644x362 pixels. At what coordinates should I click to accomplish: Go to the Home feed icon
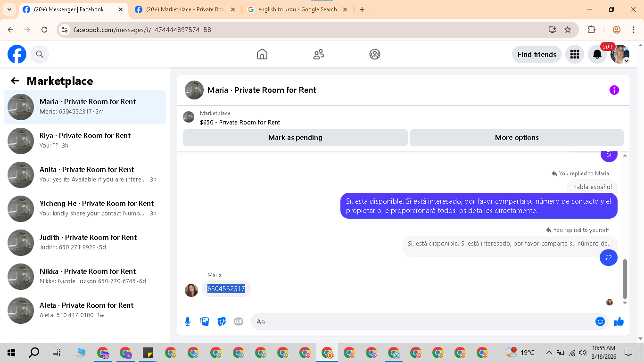[x=262, y=54]
